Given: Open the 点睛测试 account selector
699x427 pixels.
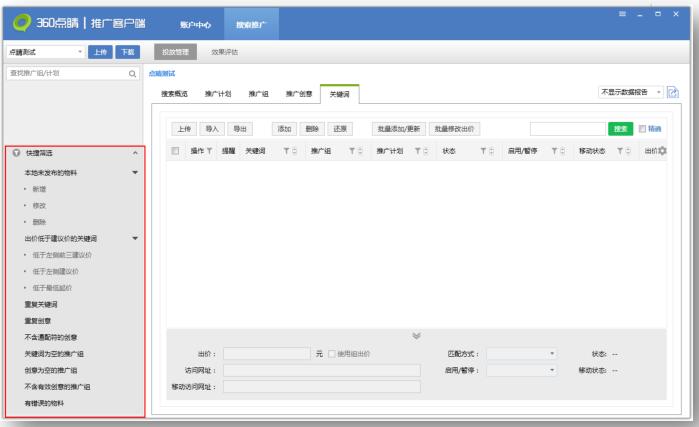Looking at the screenshot, I should click(x=44, y=50).
